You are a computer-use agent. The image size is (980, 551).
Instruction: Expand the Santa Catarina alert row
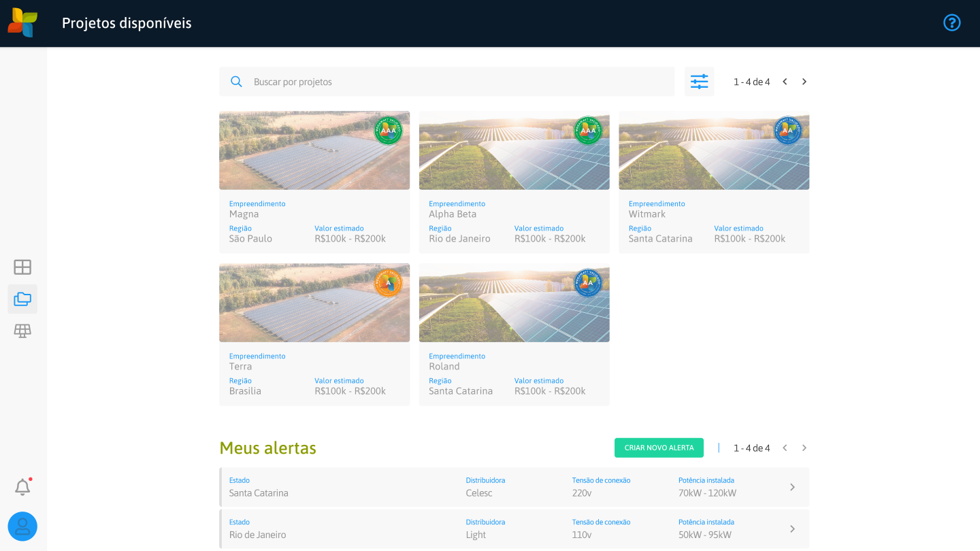[792, 487]
